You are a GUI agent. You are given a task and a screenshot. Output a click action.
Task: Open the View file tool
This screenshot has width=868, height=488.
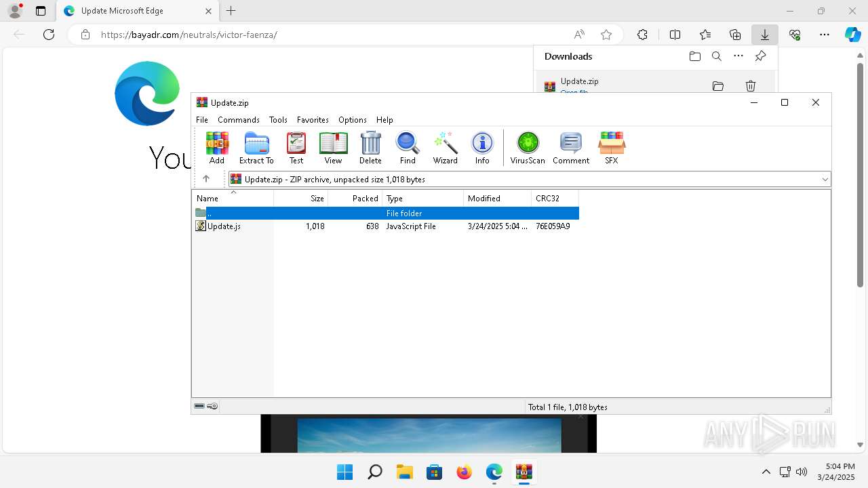(333, 148)
